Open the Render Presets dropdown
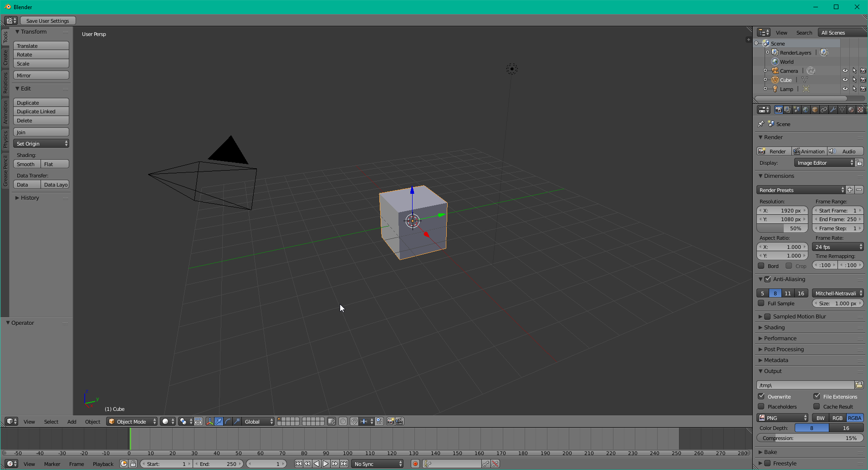The height and width of the screenshot is (470, 868). [x=801, y=190]
